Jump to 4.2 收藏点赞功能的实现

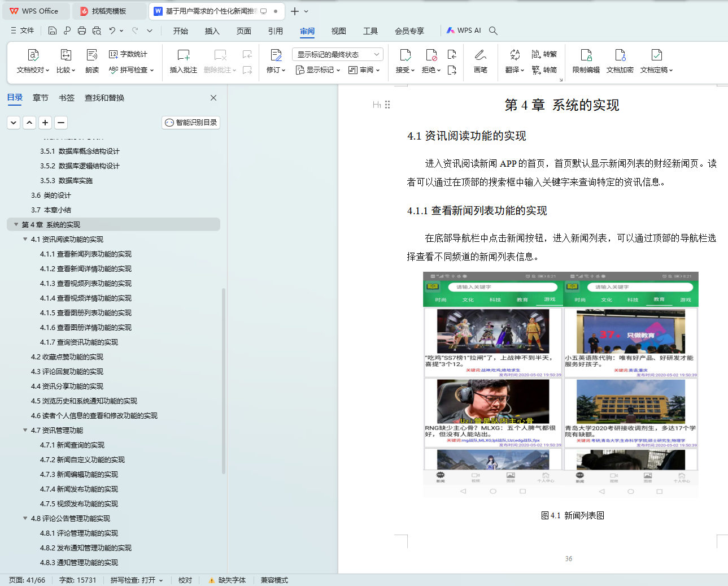(67, 357)
